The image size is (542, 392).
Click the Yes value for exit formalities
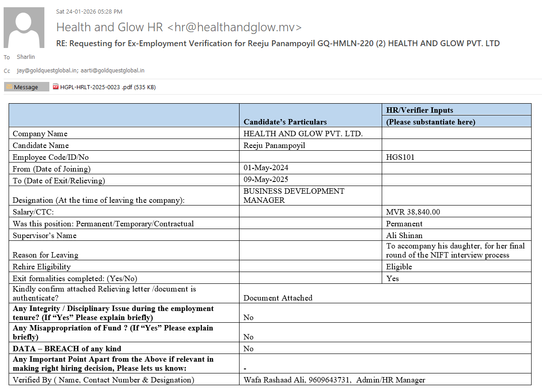coord(392,278)
